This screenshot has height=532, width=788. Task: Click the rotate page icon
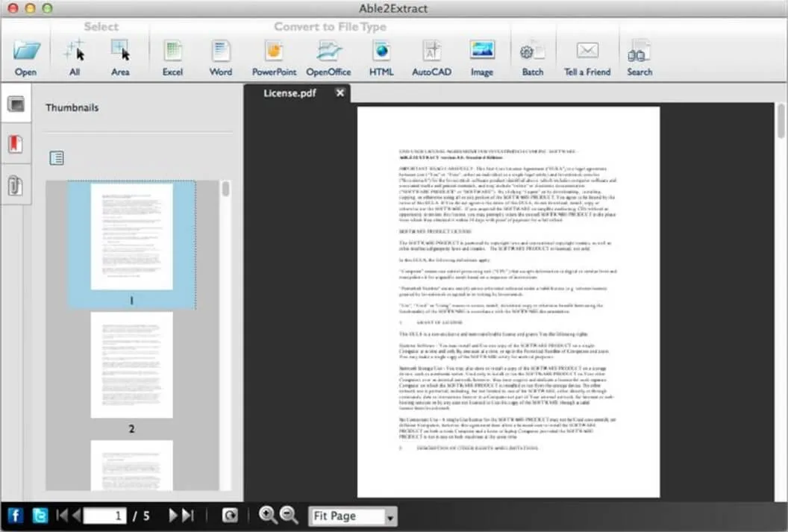pos(230,516)
